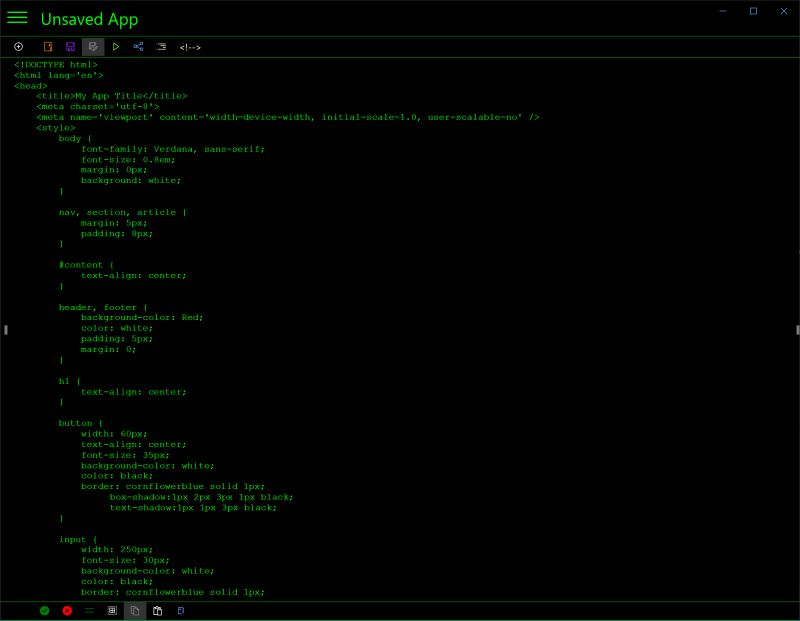Click the 'font-size: 0.8em;' line

(x=128, y=160)
